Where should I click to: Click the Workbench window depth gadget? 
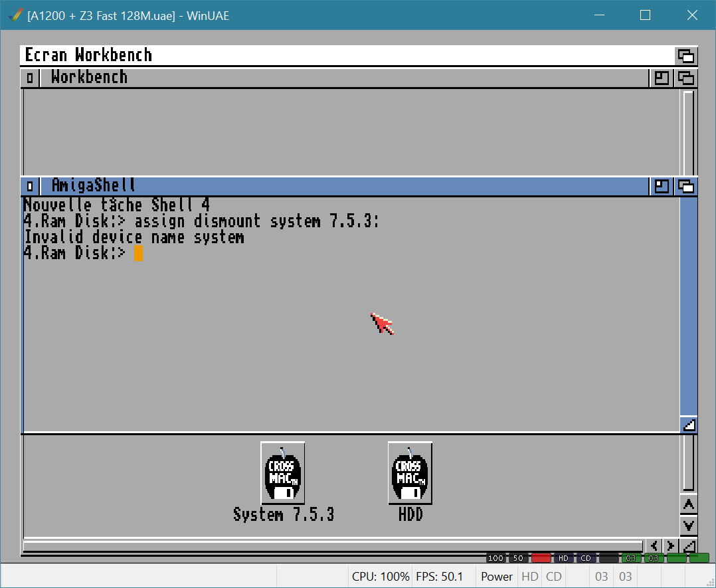pyautogui.click(x=685, y=78)
